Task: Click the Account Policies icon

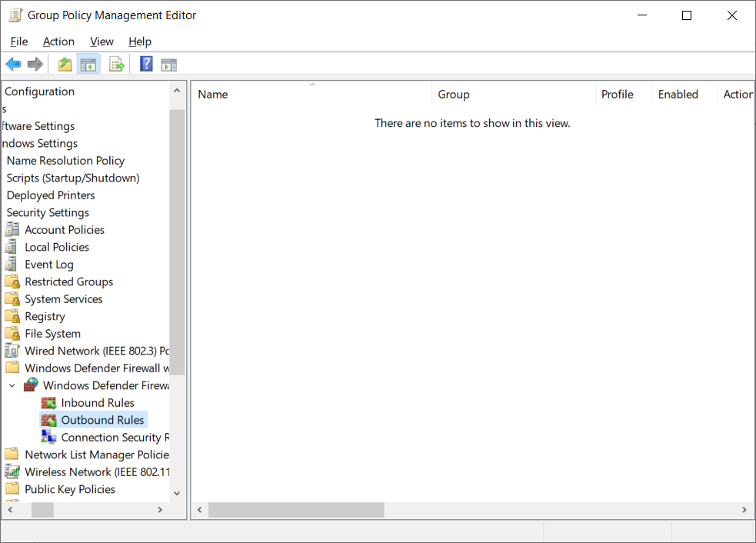Action: tap(12, 229)
